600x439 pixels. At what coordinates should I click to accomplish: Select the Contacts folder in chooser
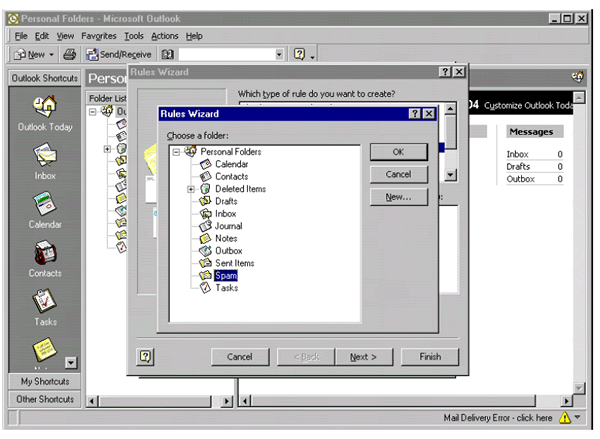[x=232, y=176]
